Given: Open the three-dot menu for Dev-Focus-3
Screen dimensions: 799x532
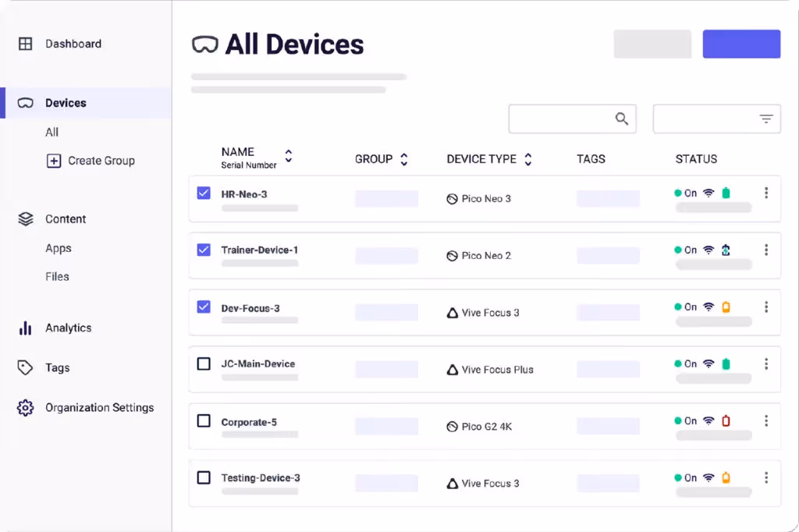Looking at the screenshot, I should [x=766, y=307].
